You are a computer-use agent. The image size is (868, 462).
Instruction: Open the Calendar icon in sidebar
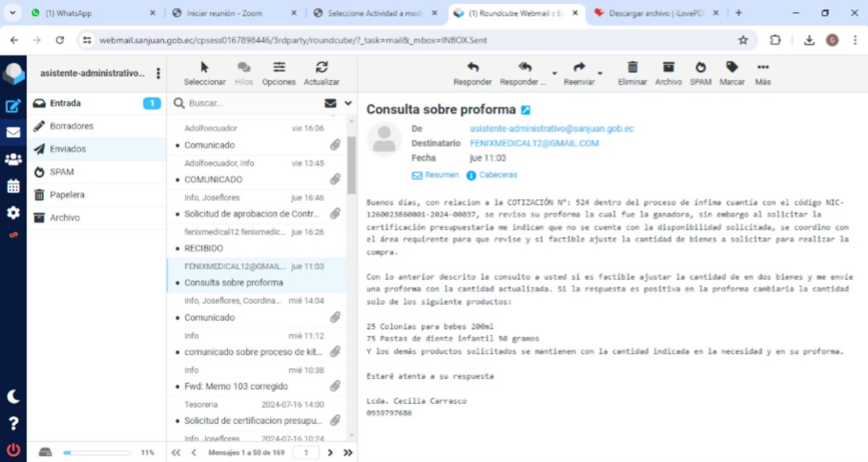13,186
